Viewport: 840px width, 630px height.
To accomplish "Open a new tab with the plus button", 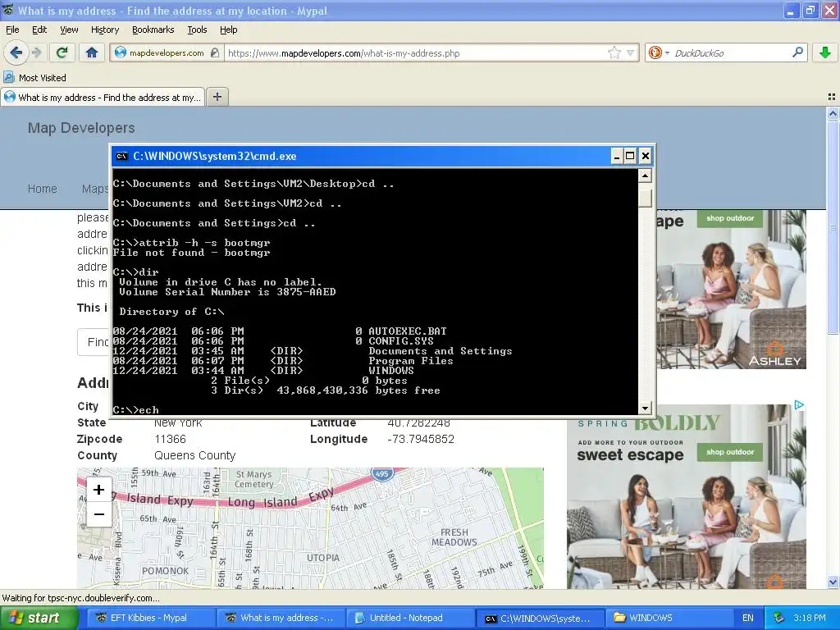I will coord(217,97).
